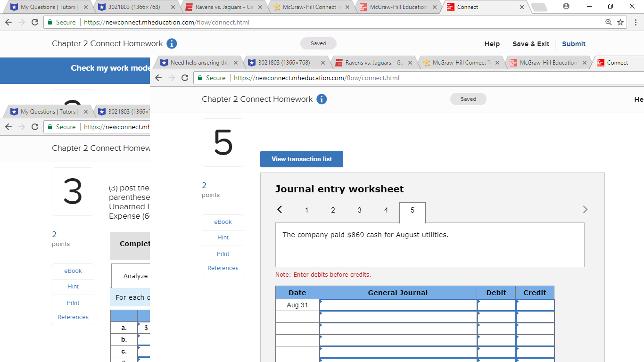Click the green Secure lock in the topmost address bar
The image size is (644, 362).
coord(50,22)
